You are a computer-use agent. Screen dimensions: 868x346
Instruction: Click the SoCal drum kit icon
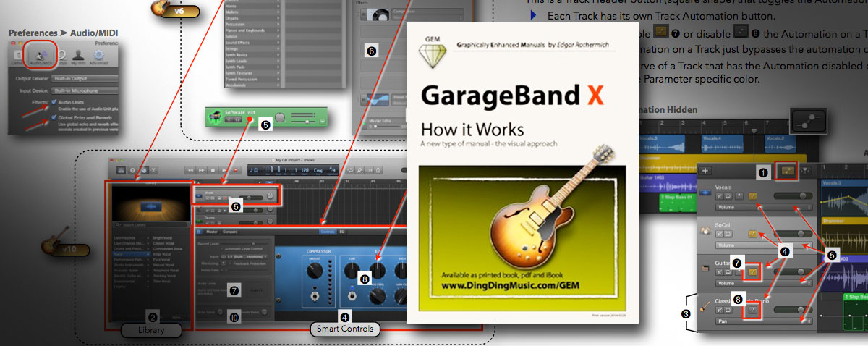point(705,230)
